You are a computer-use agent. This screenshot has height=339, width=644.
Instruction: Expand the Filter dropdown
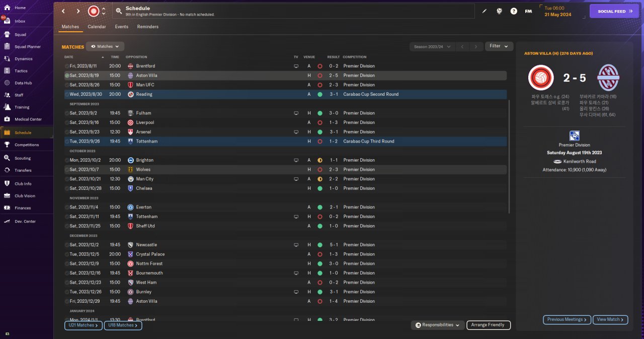click(x=499, y=46)
